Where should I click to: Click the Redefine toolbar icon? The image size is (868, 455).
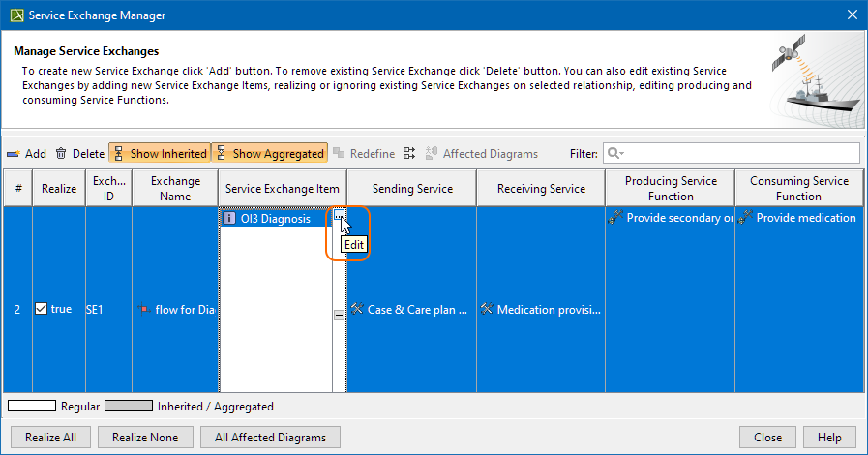[363, 153]
